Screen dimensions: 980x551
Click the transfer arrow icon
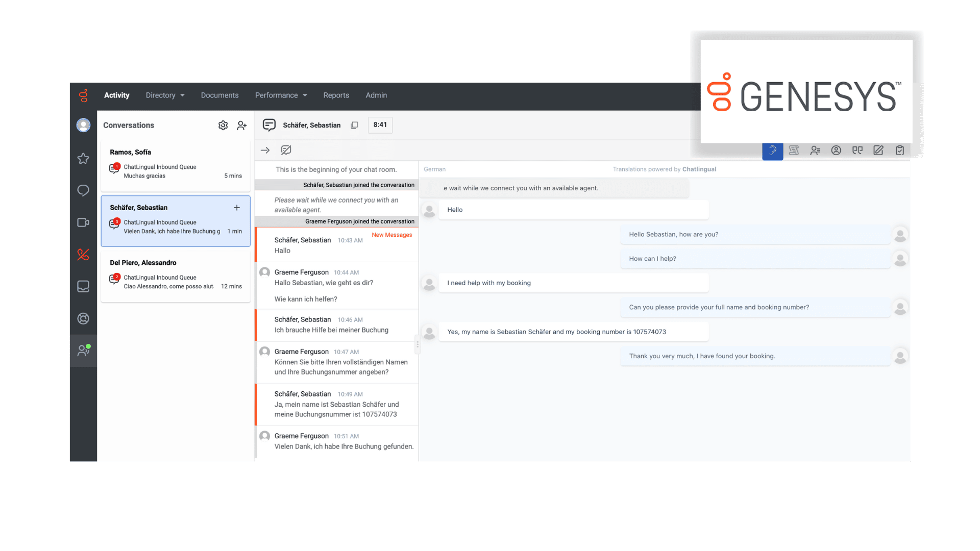pos(265,150)
